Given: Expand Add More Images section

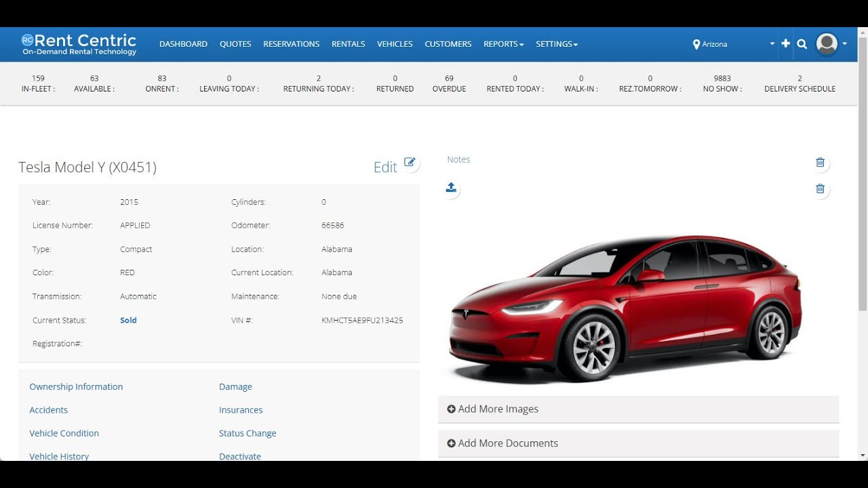Looking at the screenshot, I should [638, 409].
